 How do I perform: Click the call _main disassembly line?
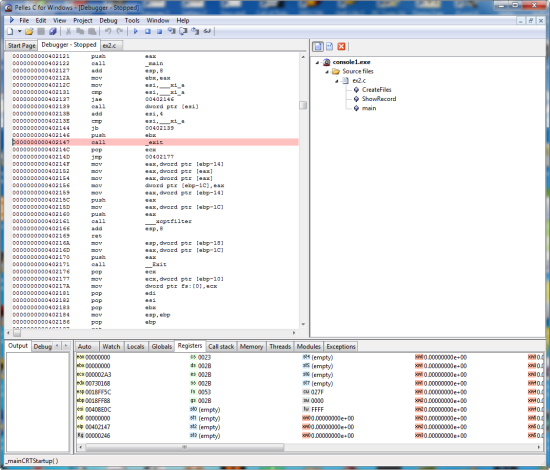click(x=155, y=63)
